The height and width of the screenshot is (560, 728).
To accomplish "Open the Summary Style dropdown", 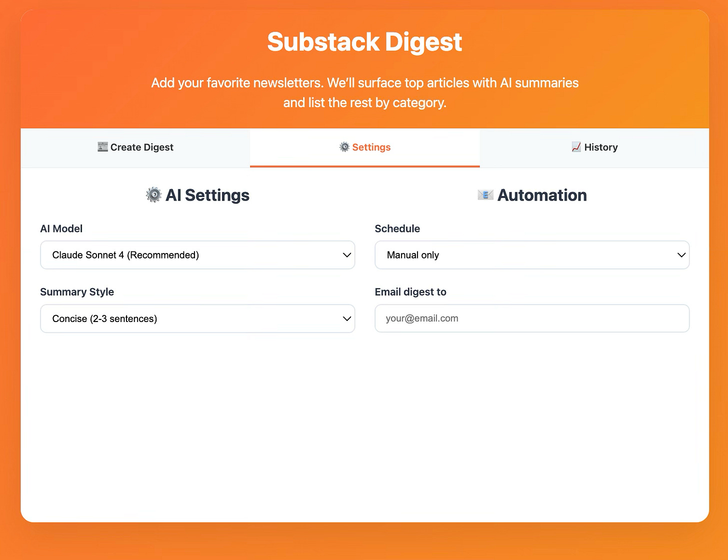I will [197, 318].
